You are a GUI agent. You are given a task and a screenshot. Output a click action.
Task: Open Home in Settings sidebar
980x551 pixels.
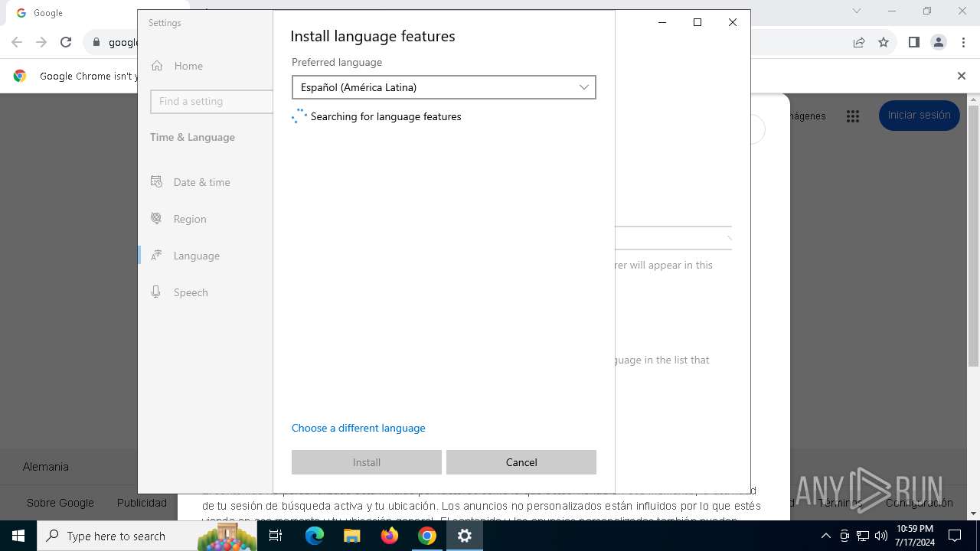[205, 66]
